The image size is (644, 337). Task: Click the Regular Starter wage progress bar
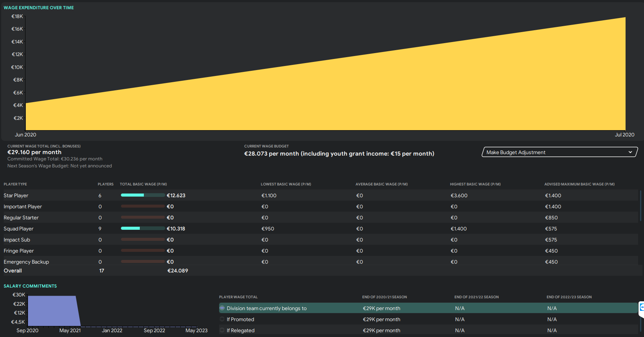(x=143, y=217)
